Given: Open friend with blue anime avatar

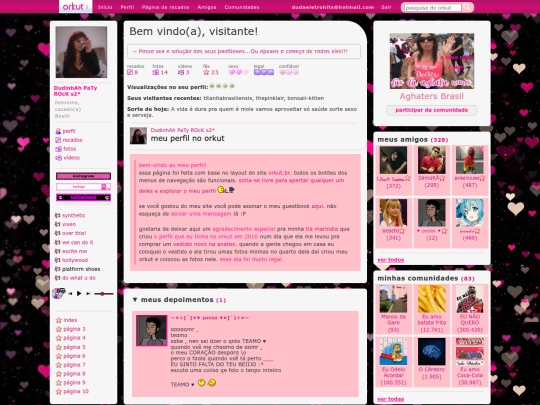Looking at the screenshot, I should click(x=470, y=213).
